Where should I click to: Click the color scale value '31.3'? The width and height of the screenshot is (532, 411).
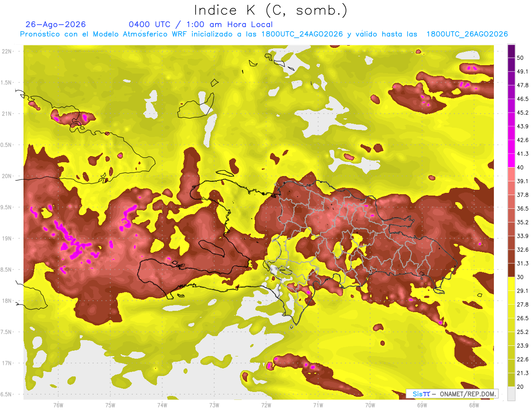coord(522,263)
